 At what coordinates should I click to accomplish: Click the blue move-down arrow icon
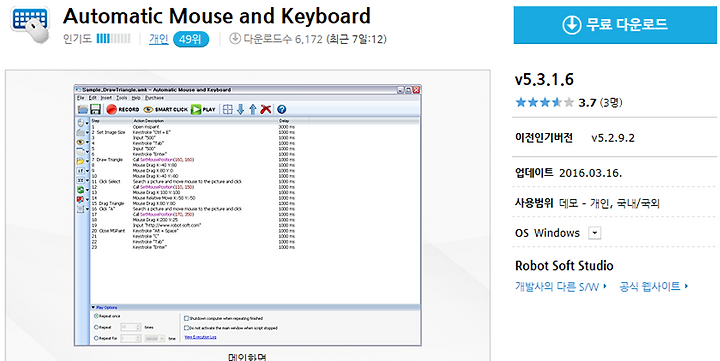240,109
